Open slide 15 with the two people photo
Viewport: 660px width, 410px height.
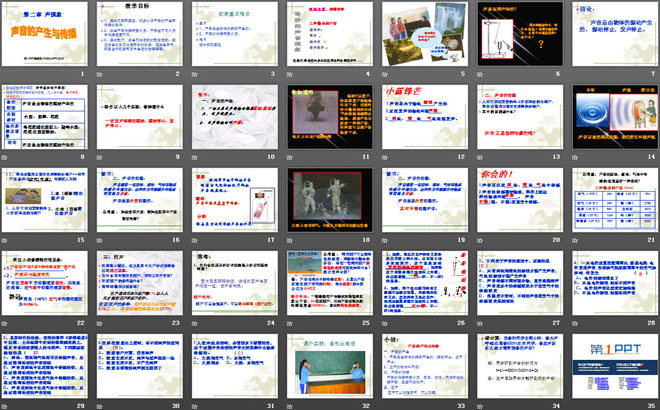48,203
